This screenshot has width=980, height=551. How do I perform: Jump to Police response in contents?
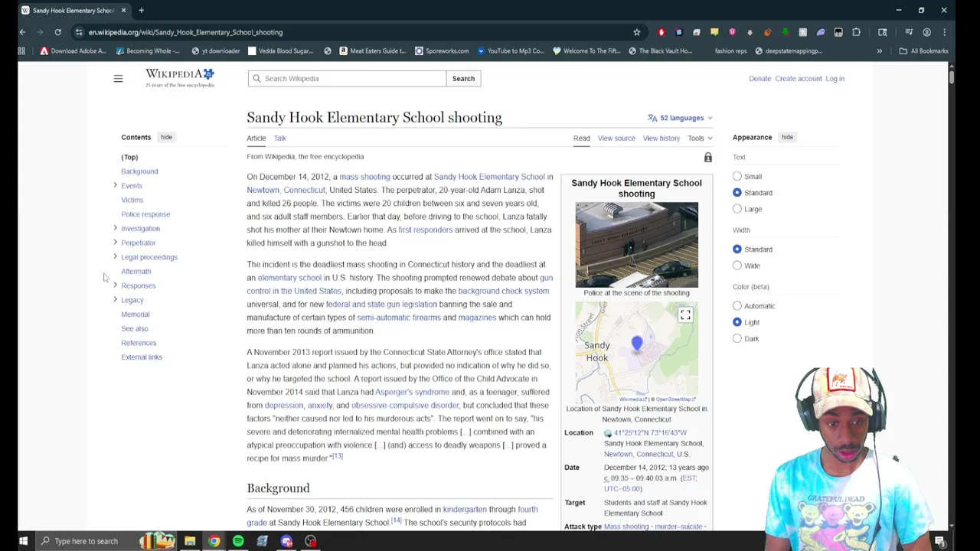145,214
